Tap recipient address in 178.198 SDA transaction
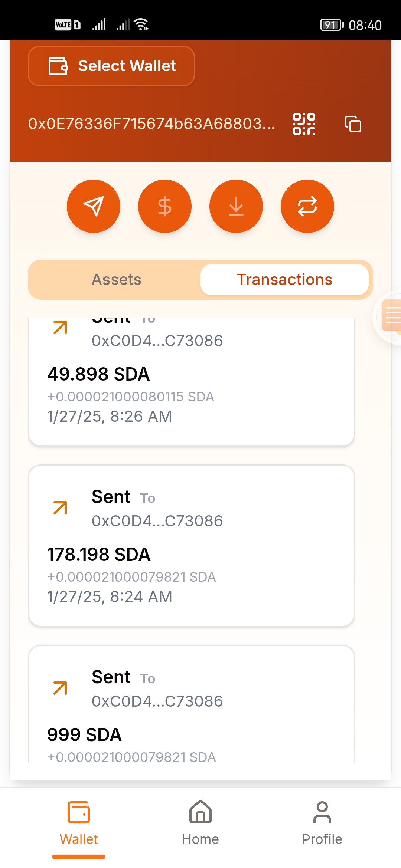Screen dimensions: 401x868 point(157,521)
